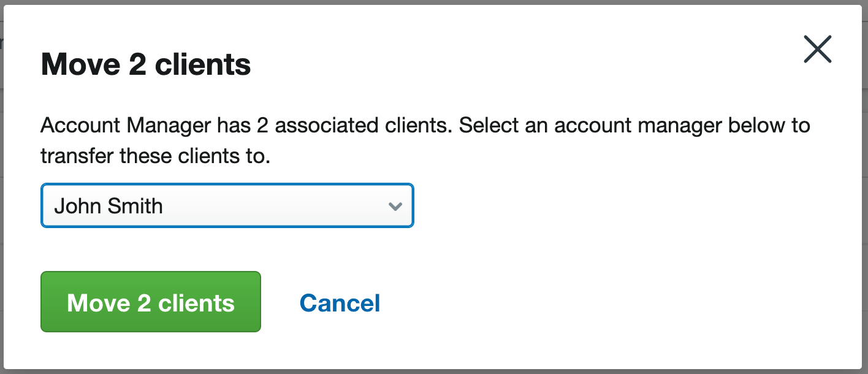The height and width of the screenshot is (374, 868).
Task: Submit transfer via Move 2 clients button
Action: point(151,302)
